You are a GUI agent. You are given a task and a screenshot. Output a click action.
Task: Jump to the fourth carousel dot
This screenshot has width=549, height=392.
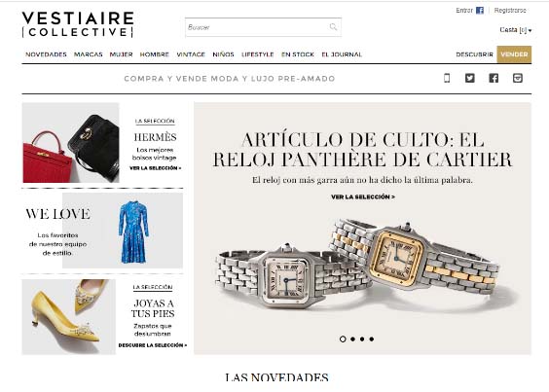(x=372, y=339)
